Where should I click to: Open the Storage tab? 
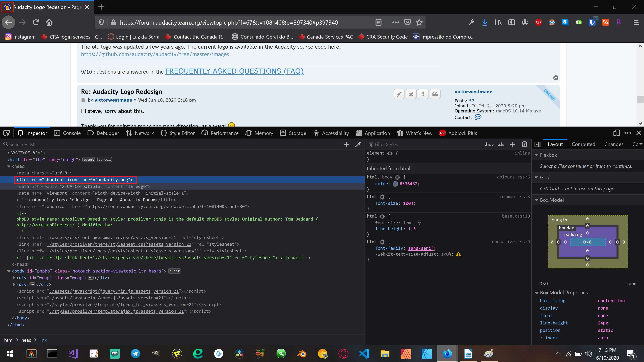click(293, 133)
